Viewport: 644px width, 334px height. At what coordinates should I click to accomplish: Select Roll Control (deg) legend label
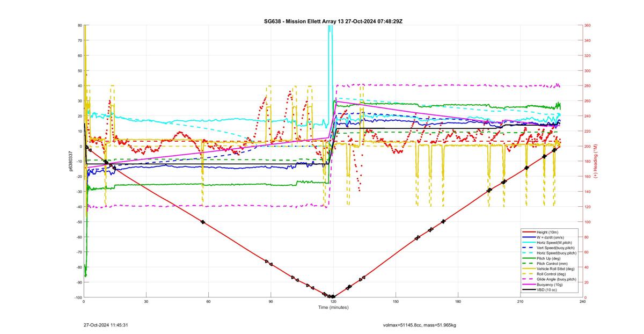point(551,274)
